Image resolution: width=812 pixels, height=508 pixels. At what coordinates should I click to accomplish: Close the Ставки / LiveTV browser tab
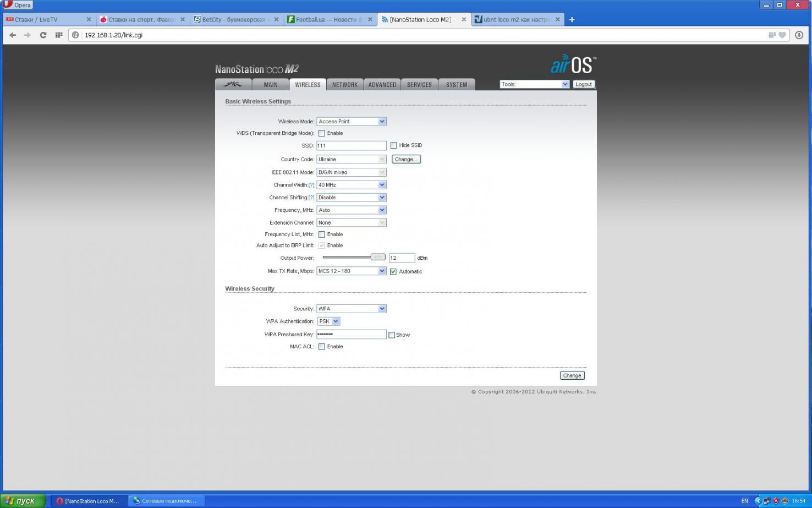click(x=89, y=19)
